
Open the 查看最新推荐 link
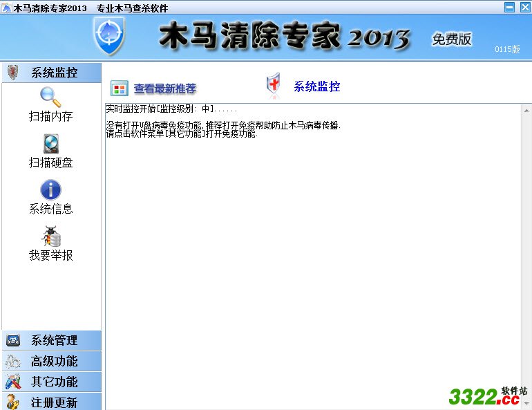[165, 88]
